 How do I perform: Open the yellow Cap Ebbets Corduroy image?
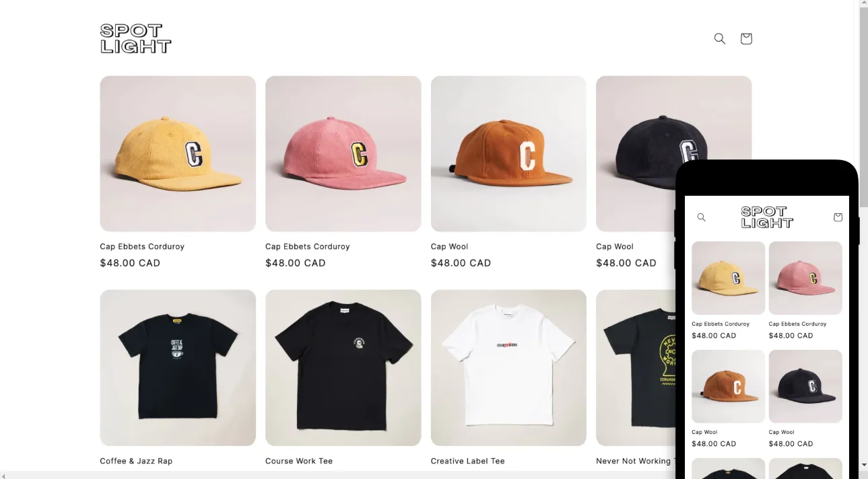[178, 154]
